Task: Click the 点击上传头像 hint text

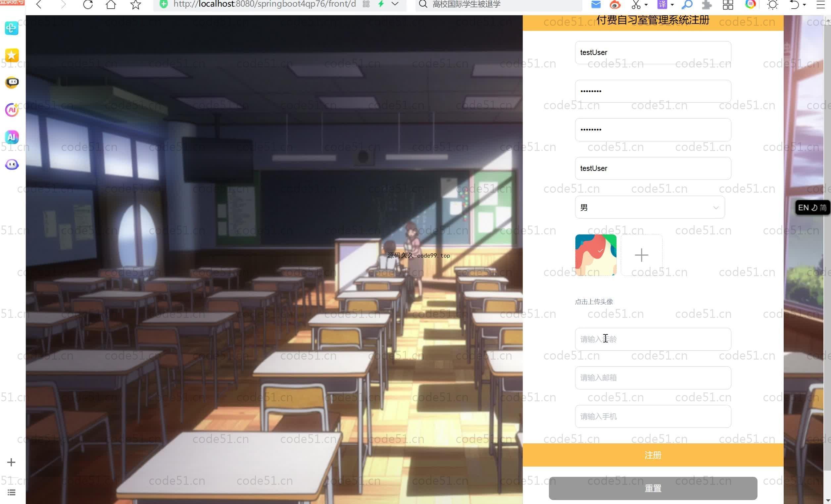Action: (x=594, y=302)
